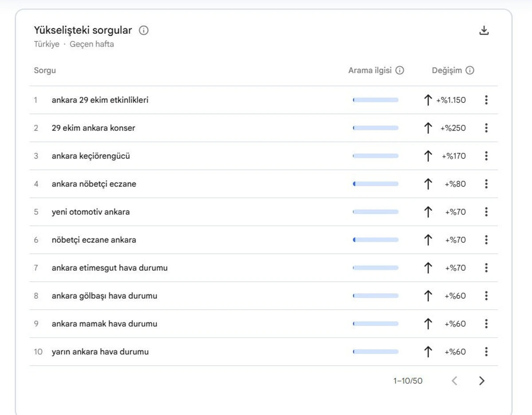Download the Yükselişteki sorgular data
The width and height of the screenshot is (532, 415).
pyautogui.click(x=484, y=31)
